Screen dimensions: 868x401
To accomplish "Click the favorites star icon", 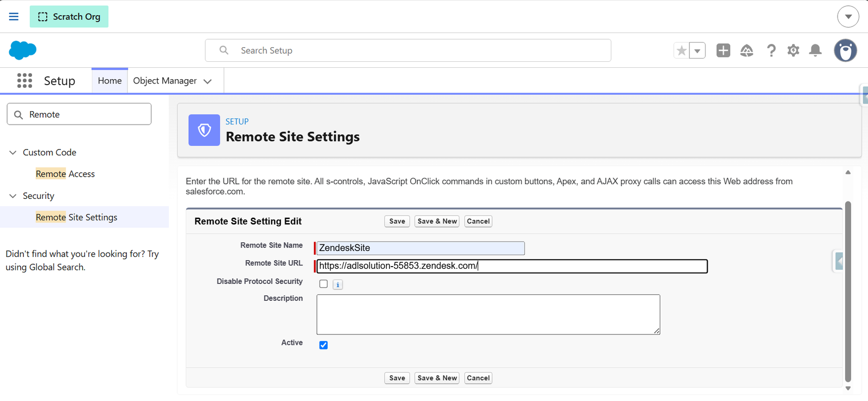I will [x=681, y=50].
